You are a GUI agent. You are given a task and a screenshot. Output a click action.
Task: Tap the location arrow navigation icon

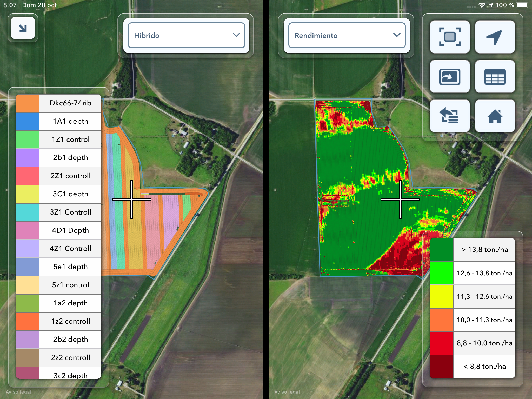click(495, 37)
